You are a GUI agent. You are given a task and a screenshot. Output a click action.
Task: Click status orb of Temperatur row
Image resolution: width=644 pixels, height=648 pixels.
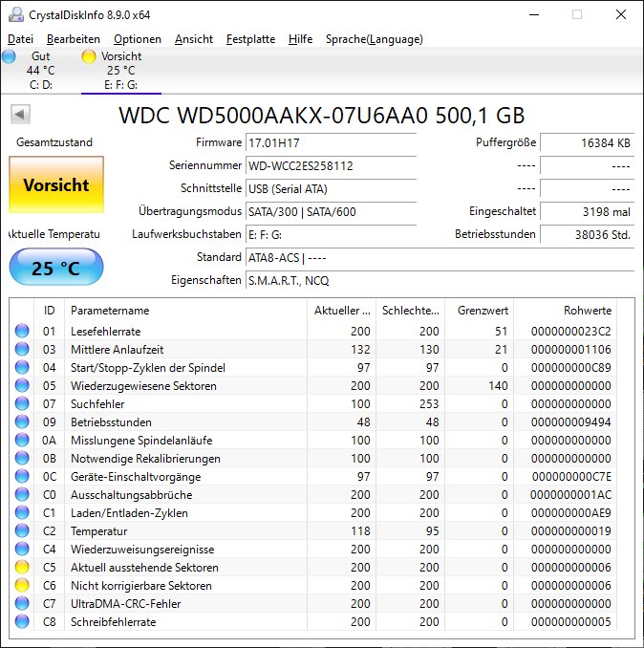[22, 531]
